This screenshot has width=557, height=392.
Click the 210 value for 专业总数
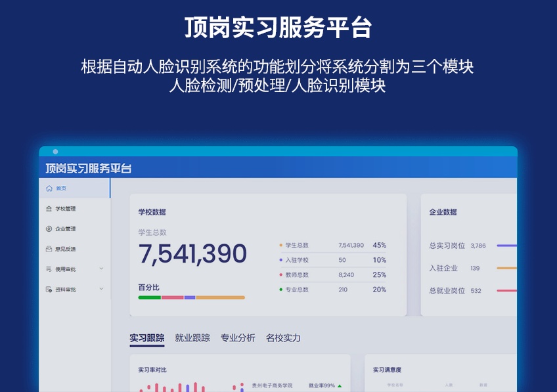(343, 290)
